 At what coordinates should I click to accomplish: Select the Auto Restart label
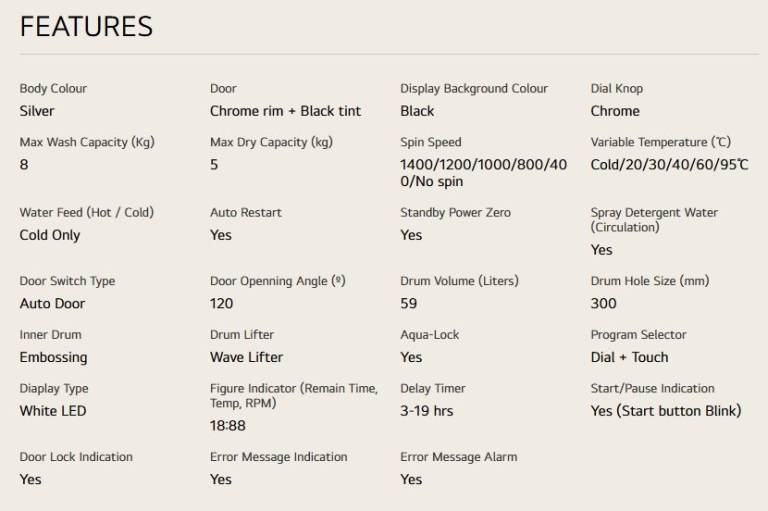coord(246,213)
